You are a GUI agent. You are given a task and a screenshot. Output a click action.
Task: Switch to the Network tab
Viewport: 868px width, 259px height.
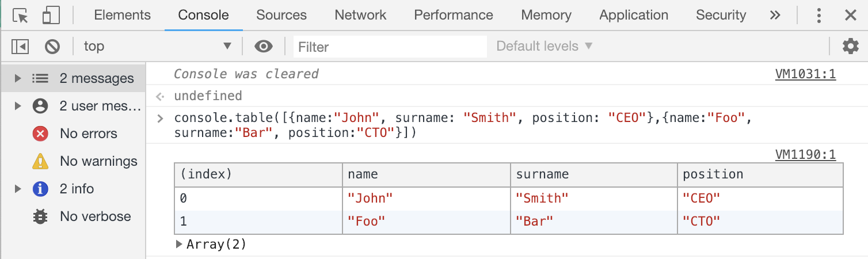(x=360, y=16)
